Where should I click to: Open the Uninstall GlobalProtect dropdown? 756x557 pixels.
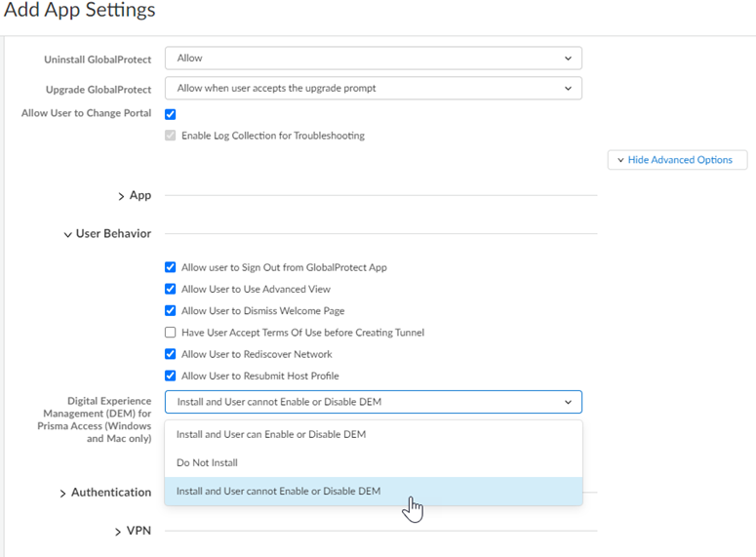373,59
